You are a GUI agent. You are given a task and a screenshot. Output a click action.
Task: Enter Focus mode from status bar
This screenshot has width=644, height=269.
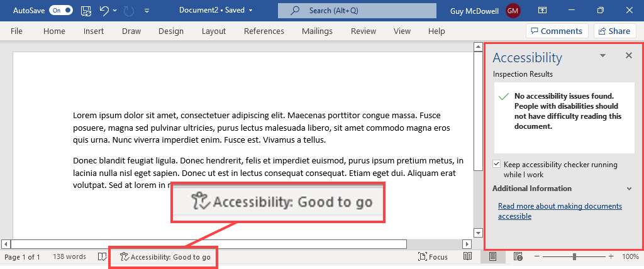click(433, 256)
